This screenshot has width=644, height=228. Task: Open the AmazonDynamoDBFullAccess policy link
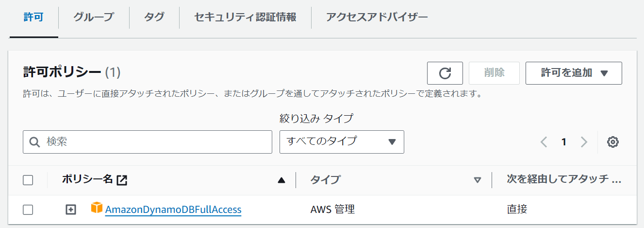tap(173, 210)
